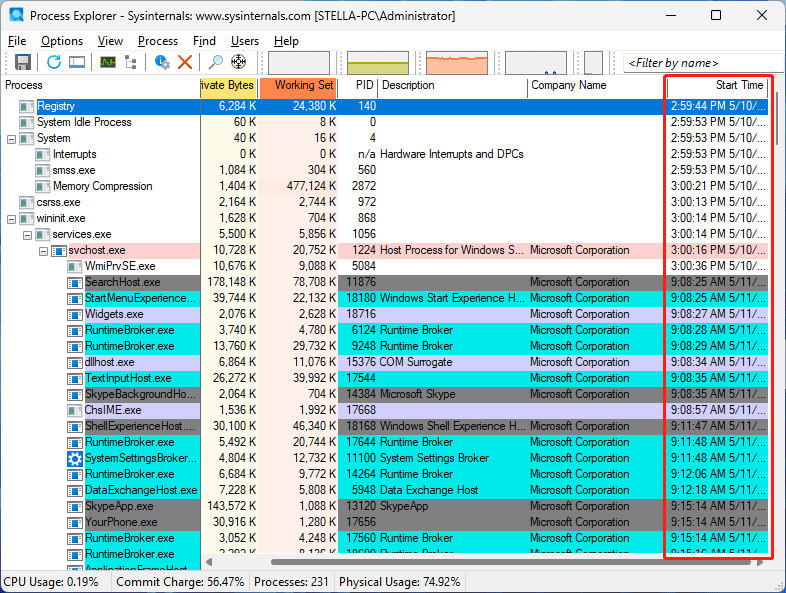Click the Commit Charge status bar entry
This screenshot has height=593, width=786.
click(180, 582)
